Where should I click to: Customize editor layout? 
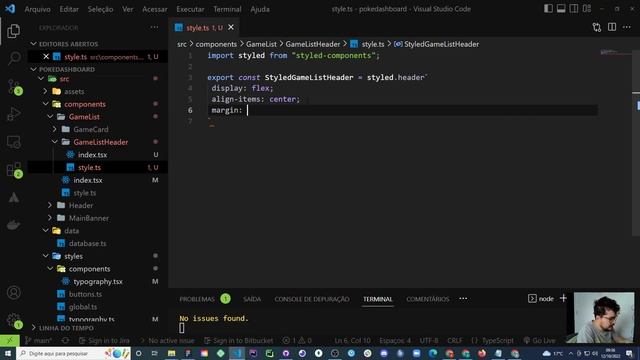point(587,9)
